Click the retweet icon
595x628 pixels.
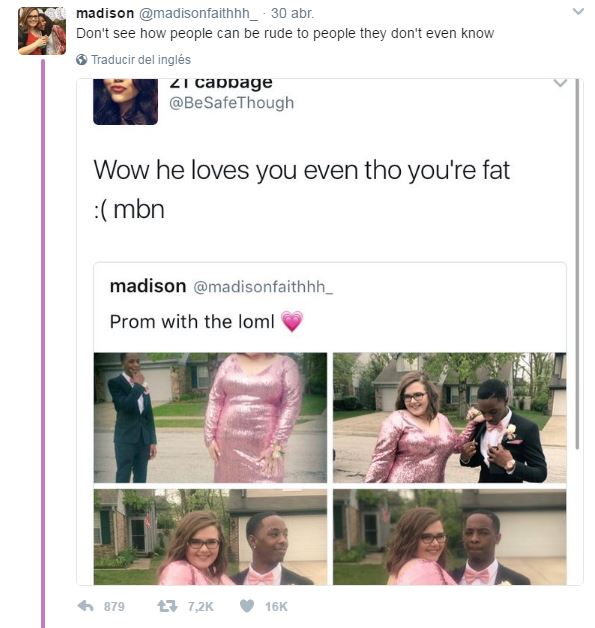167,606
